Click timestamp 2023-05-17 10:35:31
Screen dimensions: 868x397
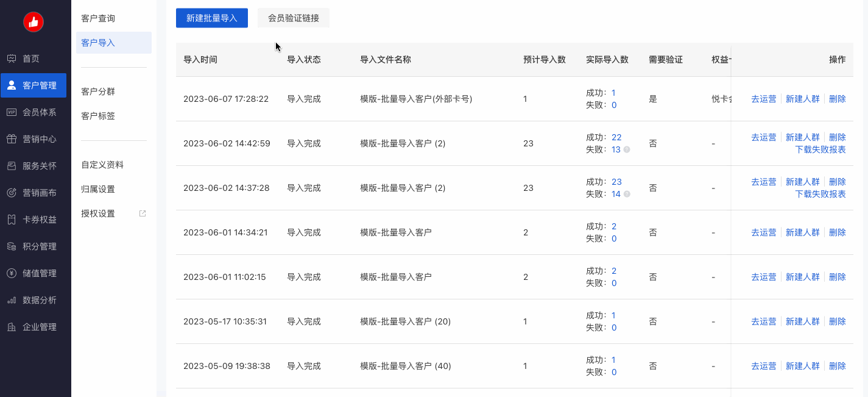pyautogui.click(x=225, y=321)
